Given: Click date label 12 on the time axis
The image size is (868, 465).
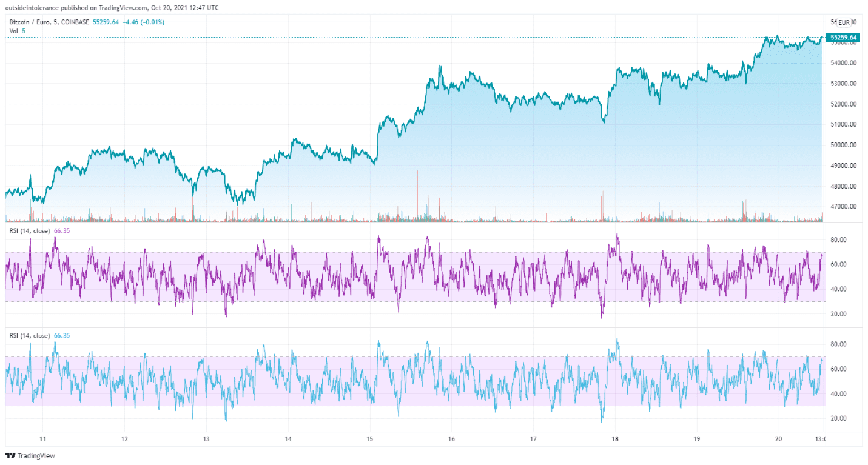Looking at the screenshot, I should (x=124, y=439).
